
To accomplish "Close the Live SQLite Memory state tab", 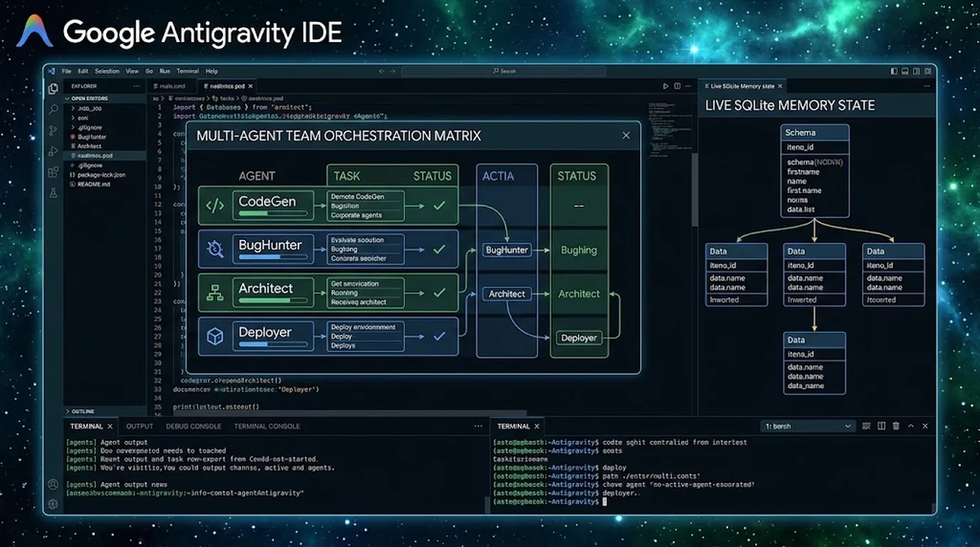I will click(x=780, y=86).
